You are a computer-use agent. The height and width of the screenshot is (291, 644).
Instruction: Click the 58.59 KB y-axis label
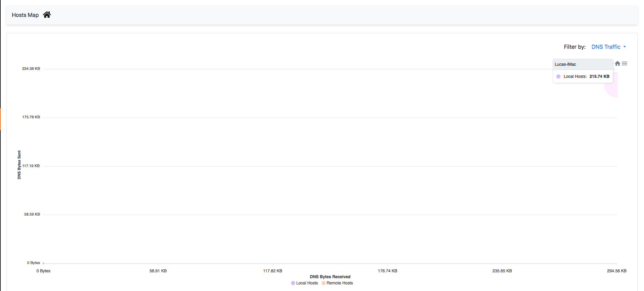32,214
